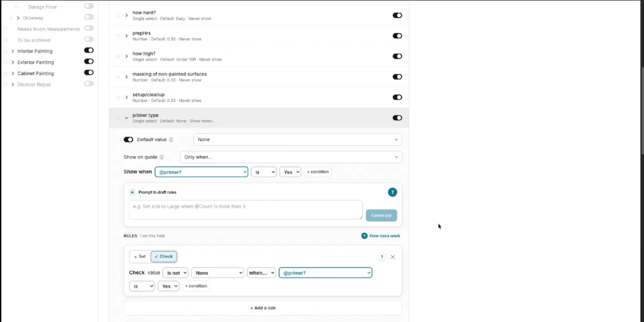Image resolution: width=644 pixels, height=322 pixels.
Task: Toggle the primer type field switch
Action: tap(397, 118)
